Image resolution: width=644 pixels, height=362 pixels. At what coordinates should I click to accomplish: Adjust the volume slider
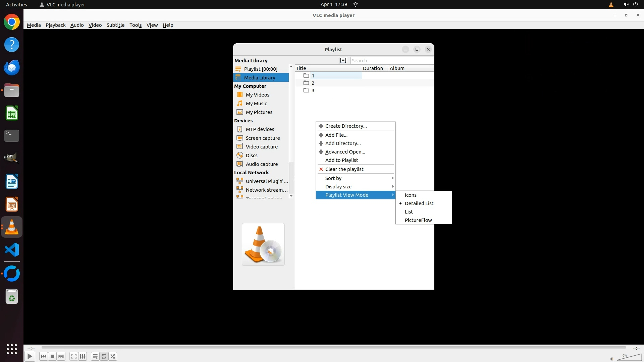click(x=629, y=357)
